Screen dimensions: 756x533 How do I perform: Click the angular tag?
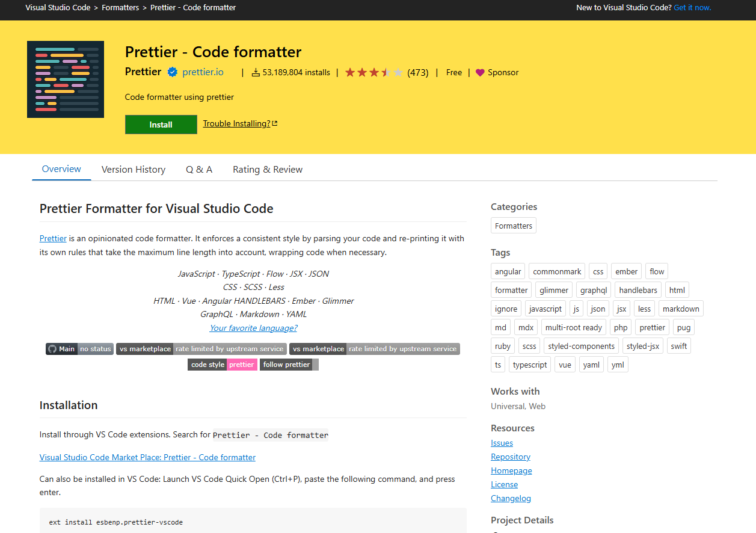click(x=508, y=271)
